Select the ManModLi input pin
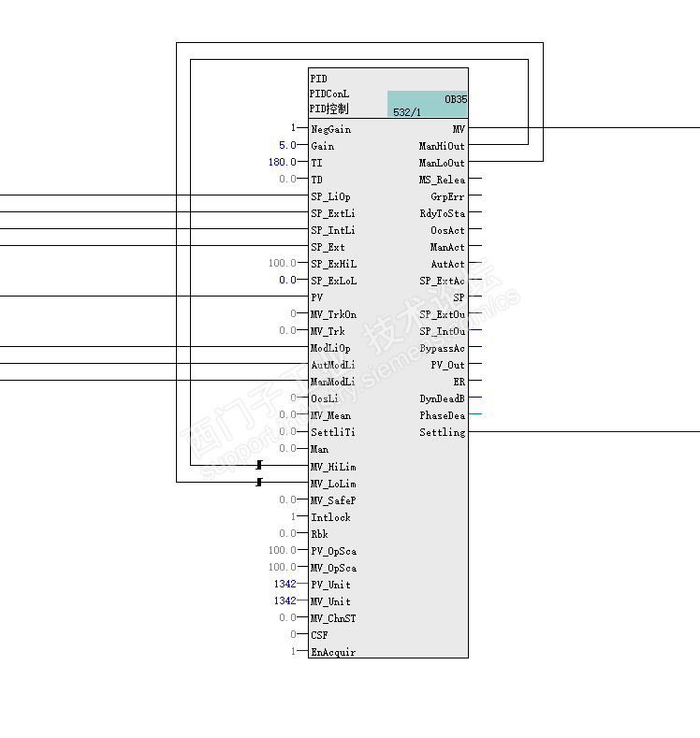The image size is (700, 738). point(333,382)
